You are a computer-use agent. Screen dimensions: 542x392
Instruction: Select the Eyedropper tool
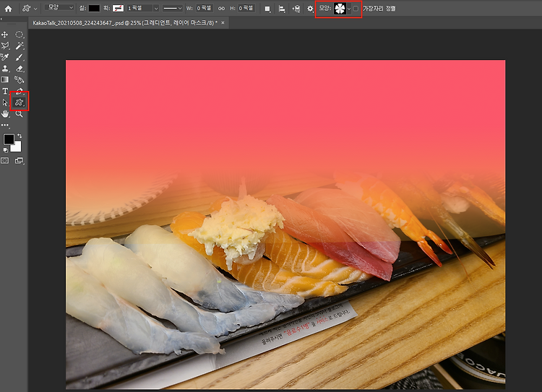tap(5, 57)
